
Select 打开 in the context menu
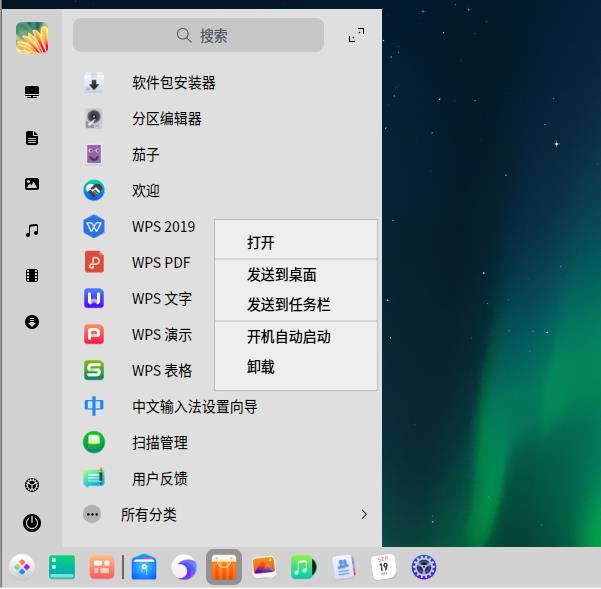(261, 243)
